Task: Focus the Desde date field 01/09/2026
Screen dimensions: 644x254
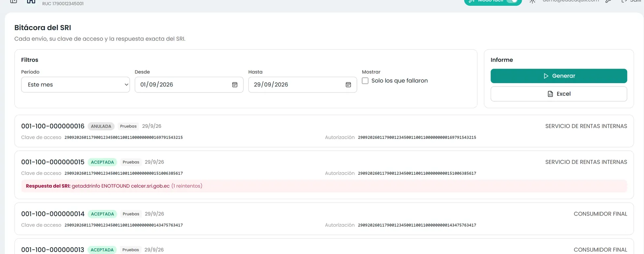Action: pyautogui.click(x=189, y=85)
